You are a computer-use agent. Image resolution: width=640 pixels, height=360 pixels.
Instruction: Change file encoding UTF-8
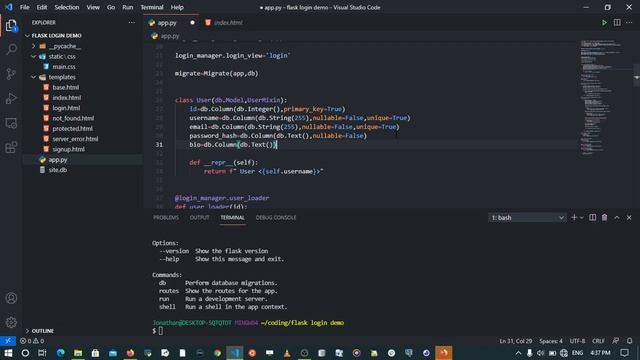[577, 341]
